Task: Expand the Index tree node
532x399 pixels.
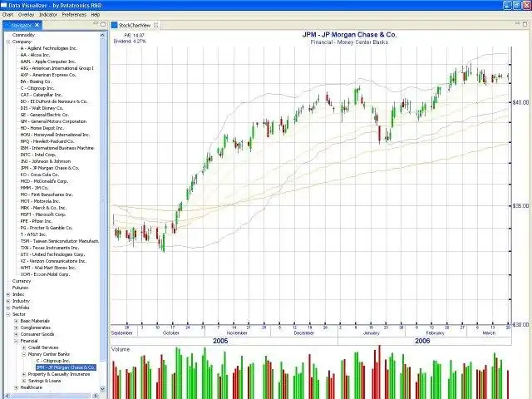Action: coord(7,294)
